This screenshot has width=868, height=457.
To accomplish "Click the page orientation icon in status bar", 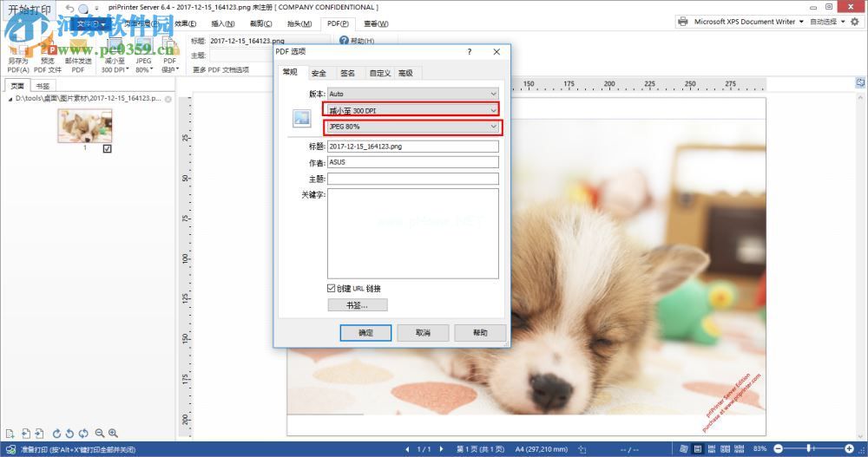I will tap(582, 449).
